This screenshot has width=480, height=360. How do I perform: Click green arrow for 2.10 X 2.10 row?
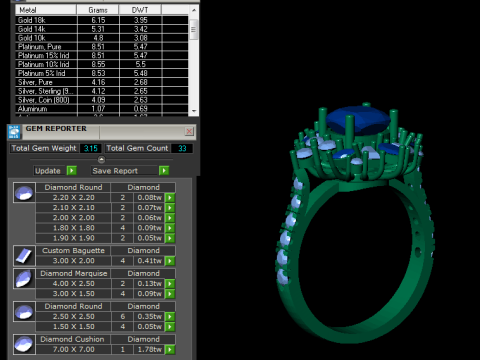pos(170,208)
